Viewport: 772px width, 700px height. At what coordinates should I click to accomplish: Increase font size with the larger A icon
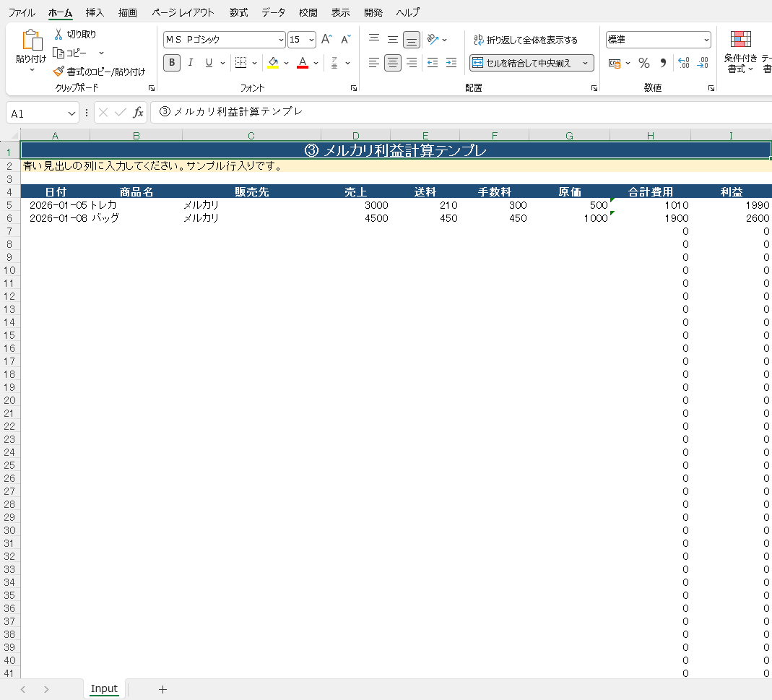tap(326, 40)
